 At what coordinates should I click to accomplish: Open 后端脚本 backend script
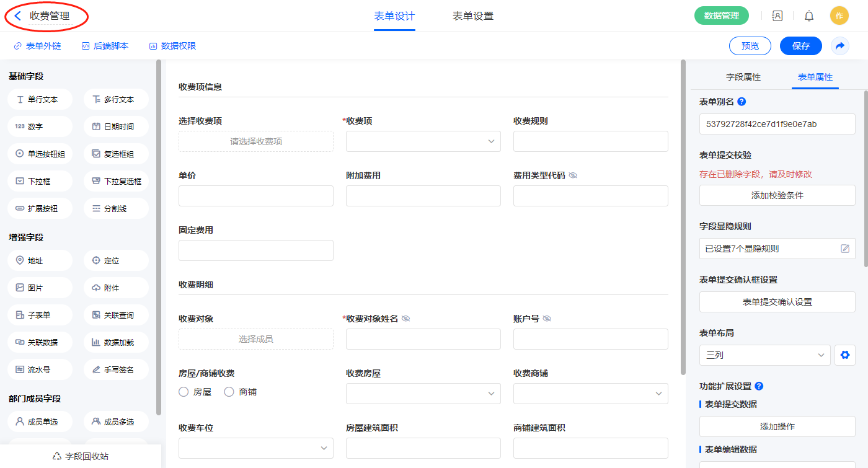coord(105,46)
